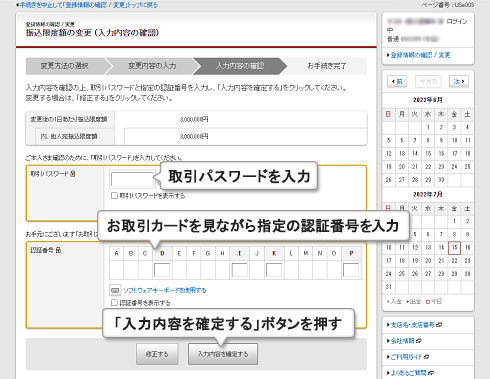Click amount for 変更後の1日あたり振込限度額 row

194,119
